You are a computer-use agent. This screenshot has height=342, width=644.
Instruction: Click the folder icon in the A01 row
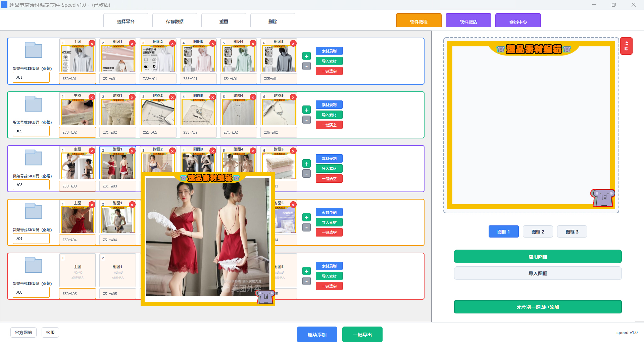point(33,50)
